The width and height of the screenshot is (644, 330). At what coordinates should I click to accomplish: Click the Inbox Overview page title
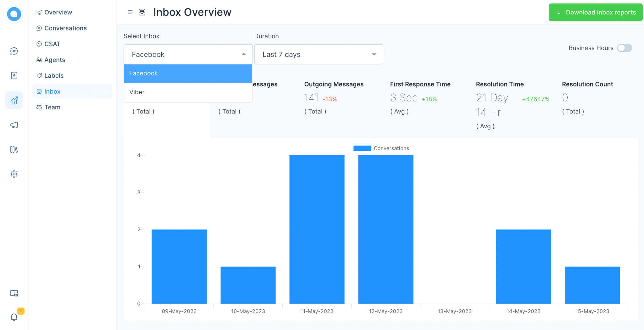(192, 12)
